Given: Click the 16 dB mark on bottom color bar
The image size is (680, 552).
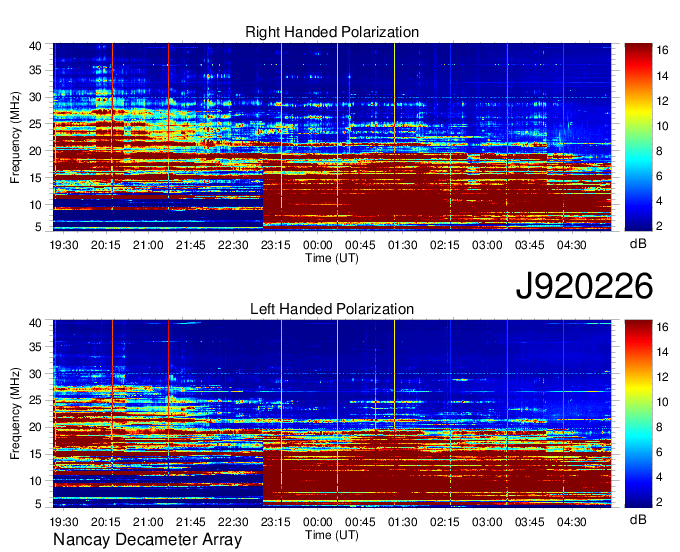Looking at the screenshot, I should pyautogui.click(x=662, y=327).
